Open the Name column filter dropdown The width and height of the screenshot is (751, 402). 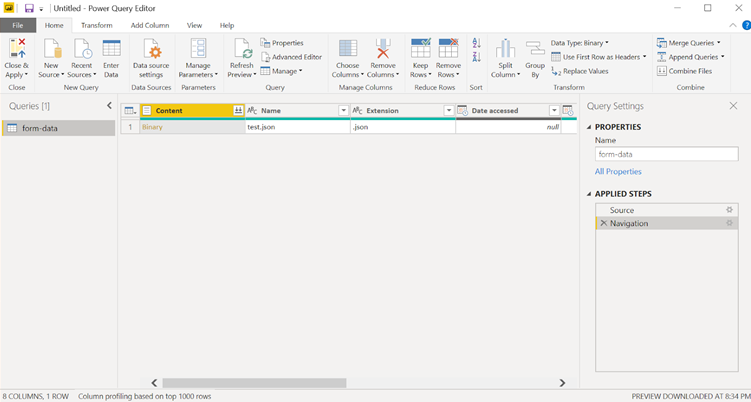343,111
